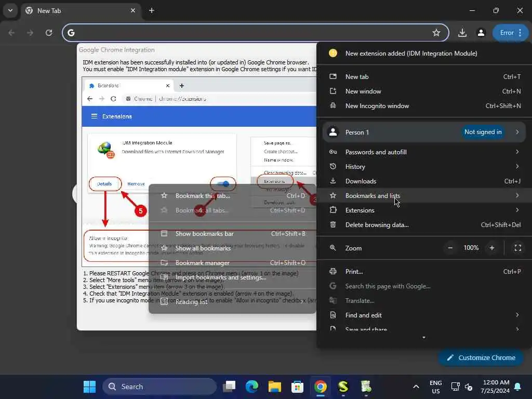Click the forward navigation arrow
532x399 pixels.
[30, 33]
